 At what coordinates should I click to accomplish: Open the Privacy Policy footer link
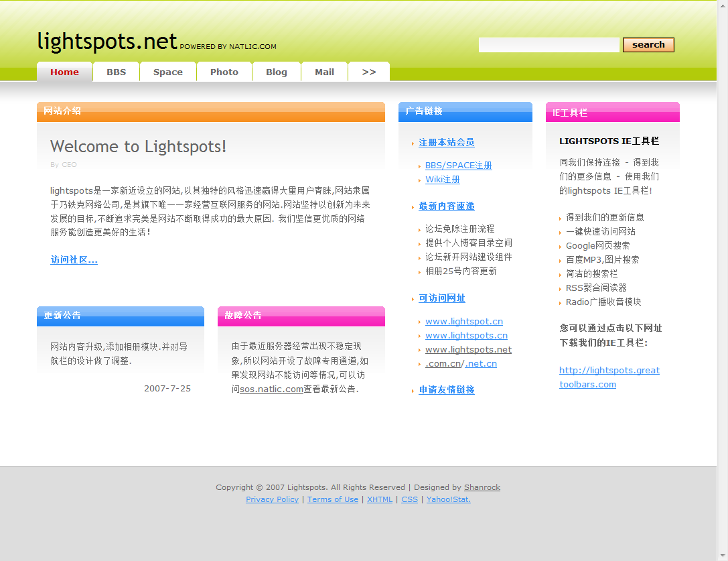[x=272, y=499]
